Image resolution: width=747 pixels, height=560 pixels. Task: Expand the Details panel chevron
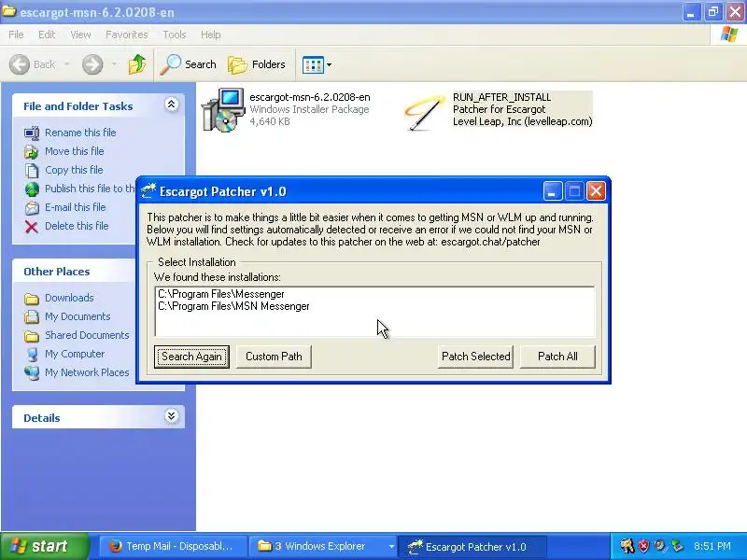[171, 415]
